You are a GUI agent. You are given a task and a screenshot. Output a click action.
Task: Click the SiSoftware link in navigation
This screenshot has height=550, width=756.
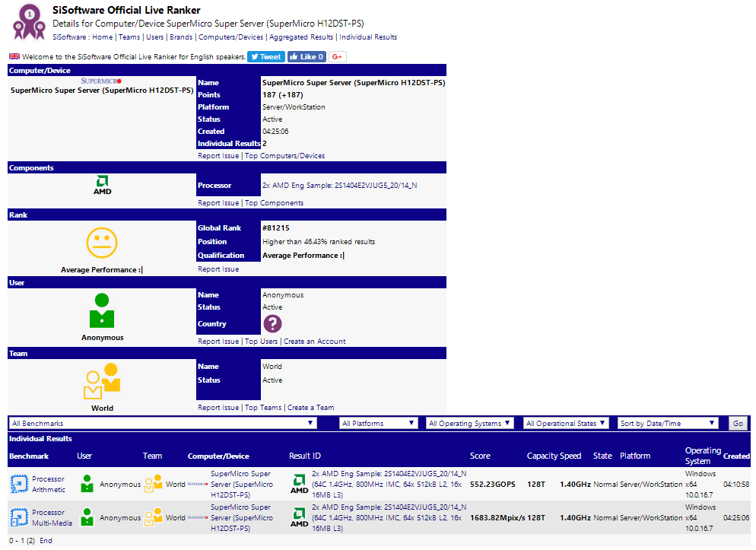pos(69,37)
